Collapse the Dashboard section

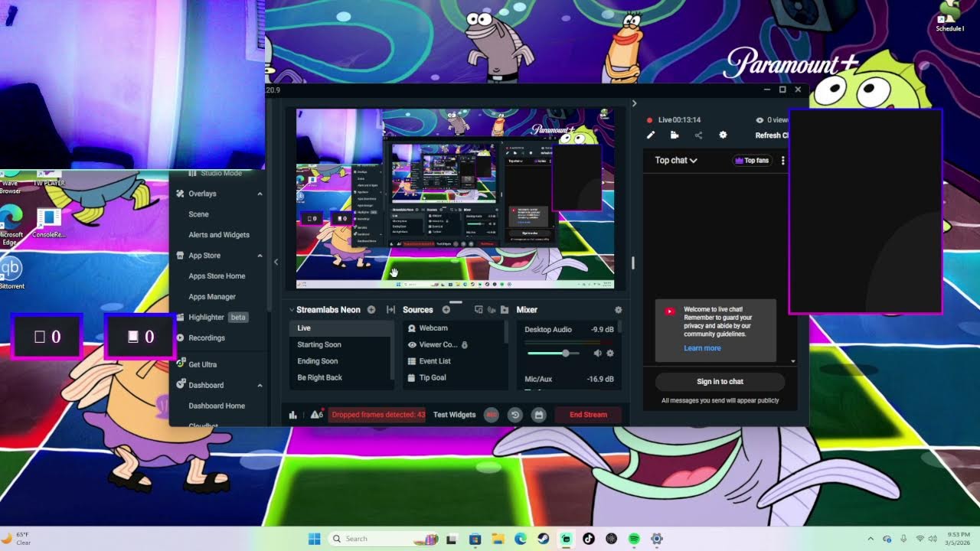(x=260, y=385)
